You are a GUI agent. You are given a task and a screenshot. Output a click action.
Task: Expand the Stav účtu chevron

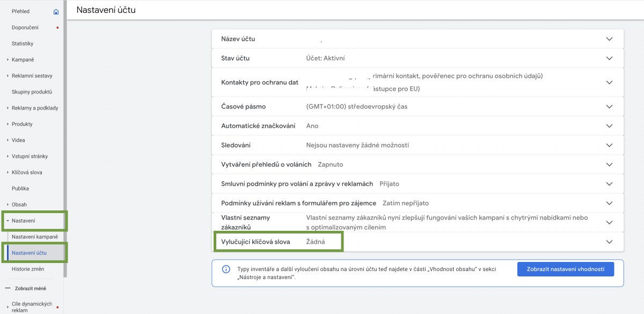609,58
